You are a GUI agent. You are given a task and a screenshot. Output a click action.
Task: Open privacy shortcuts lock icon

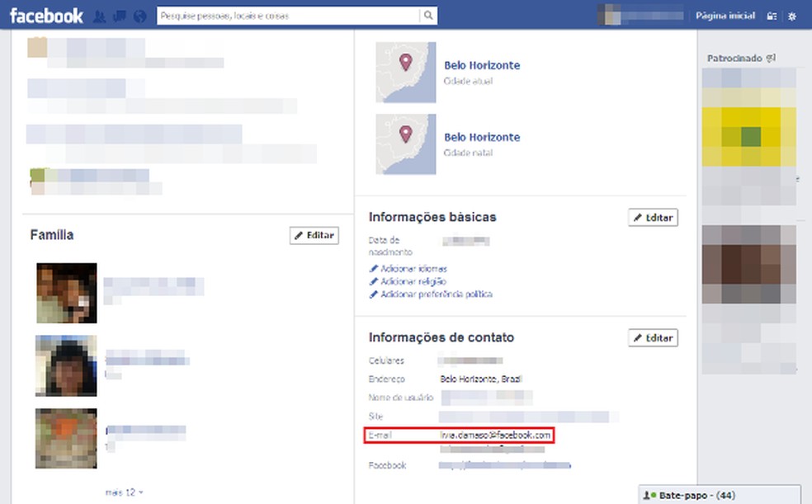tap(772, 16)
